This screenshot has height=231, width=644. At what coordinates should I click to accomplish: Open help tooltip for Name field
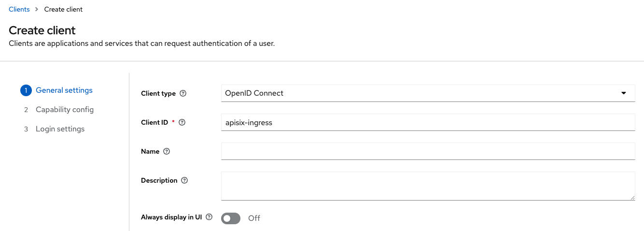click(167, 151)
